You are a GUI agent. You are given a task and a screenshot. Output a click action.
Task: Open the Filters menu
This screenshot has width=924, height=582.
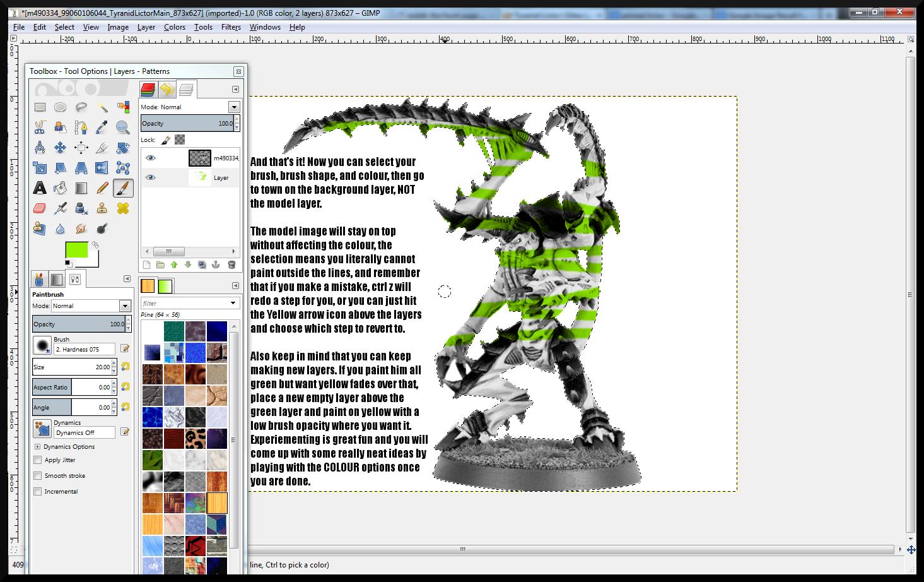point(231,27)
